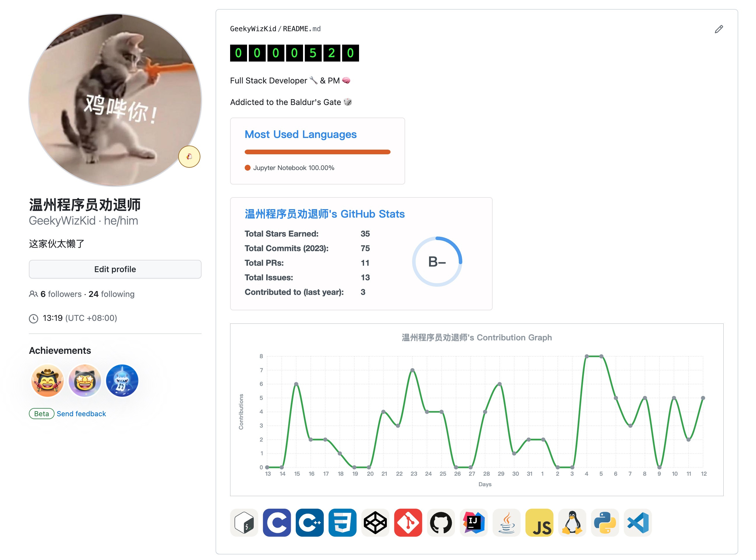Image resolution: width=756 pixels, height=560 pixels.
Task: Open the 6 followers link
Action: click(61, 294)
